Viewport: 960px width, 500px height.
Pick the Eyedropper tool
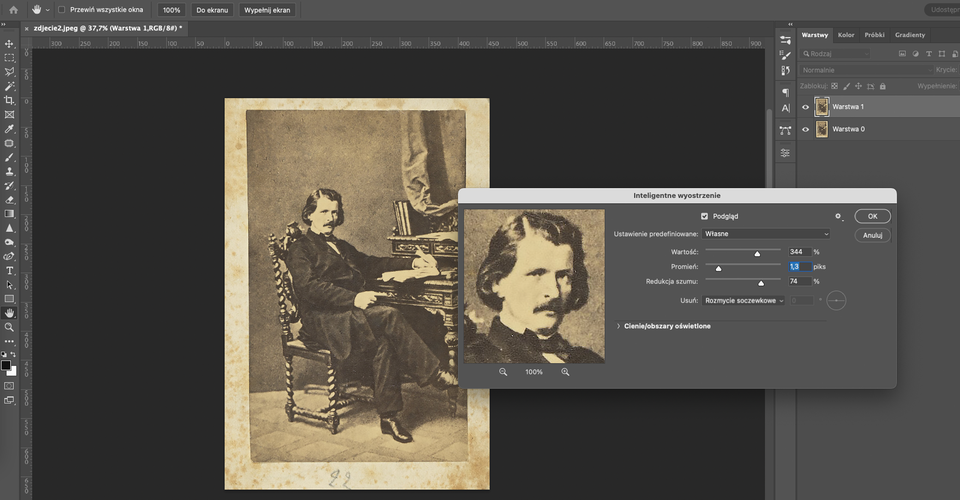pyautogui.click(x=9, y=129)
